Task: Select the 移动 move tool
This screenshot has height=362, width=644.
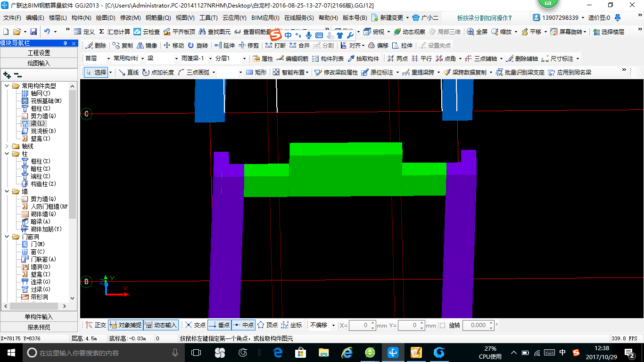Action: point(173,45)
